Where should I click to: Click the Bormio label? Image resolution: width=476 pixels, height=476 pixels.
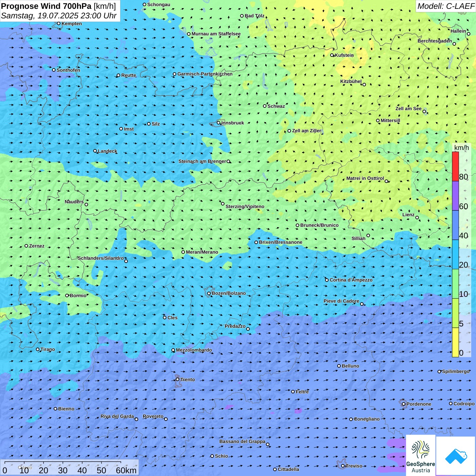tap(78, 295)
